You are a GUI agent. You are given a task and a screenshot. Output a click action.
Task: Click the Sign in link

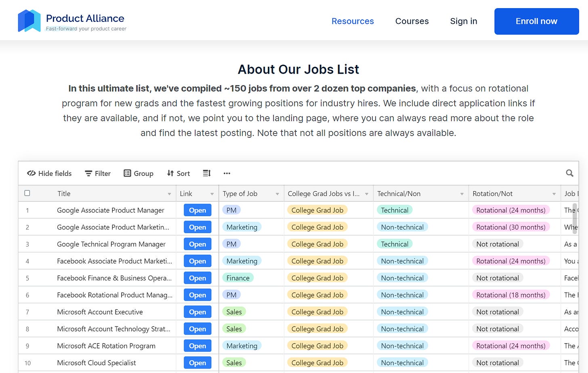pyautogui.click(x=464, y=21)
